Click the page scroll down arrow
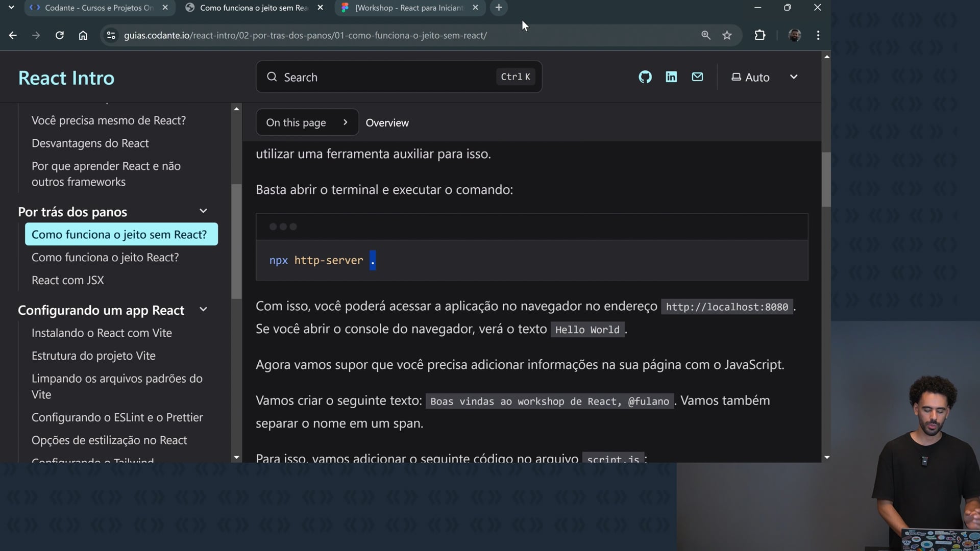The height and width of the screenshot is (551, 980). (x=827, y=458)
